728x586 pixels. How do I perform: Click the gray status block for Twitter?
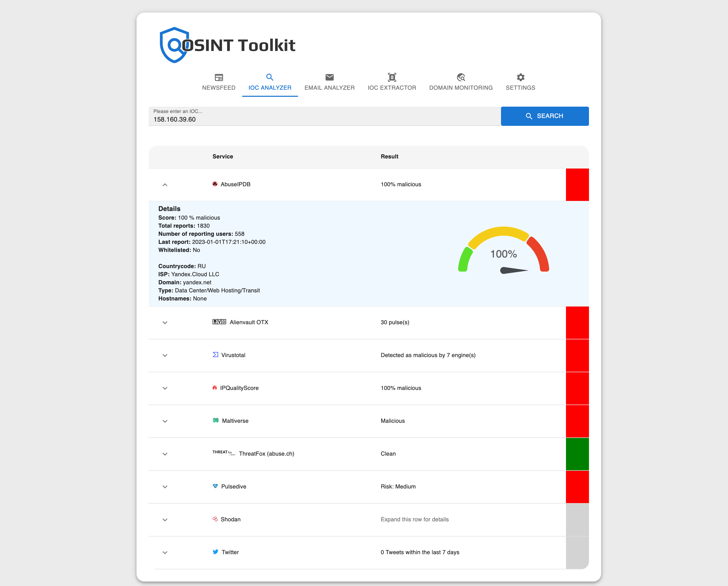(577, 553)
